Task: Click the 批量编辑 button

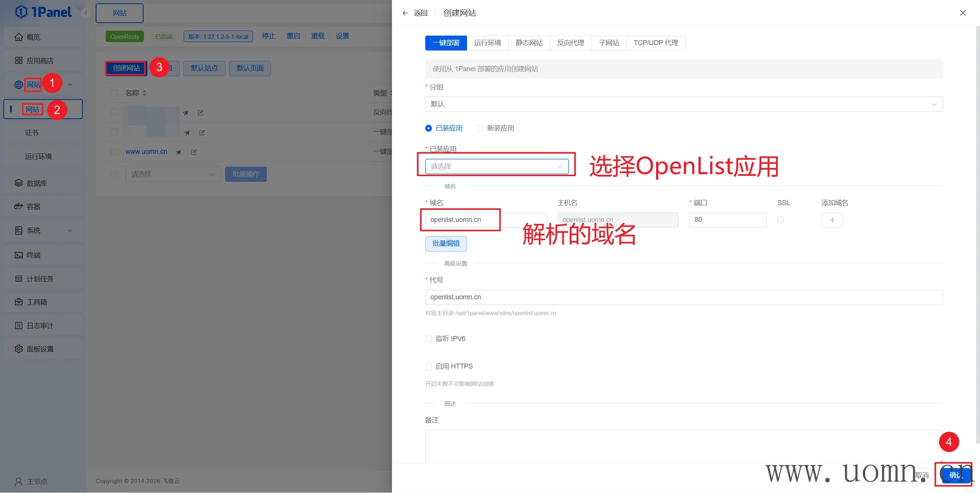Action: pos(446,243)
